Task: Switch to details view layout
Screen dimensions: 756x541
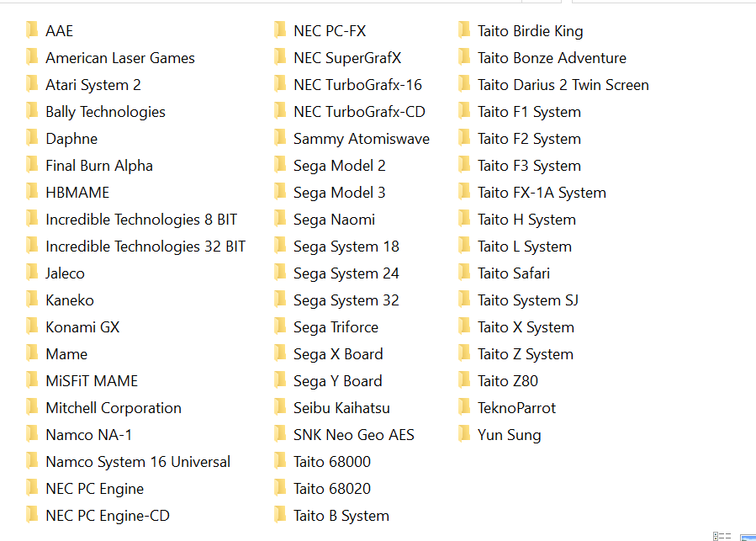Action: click(722, 535)
